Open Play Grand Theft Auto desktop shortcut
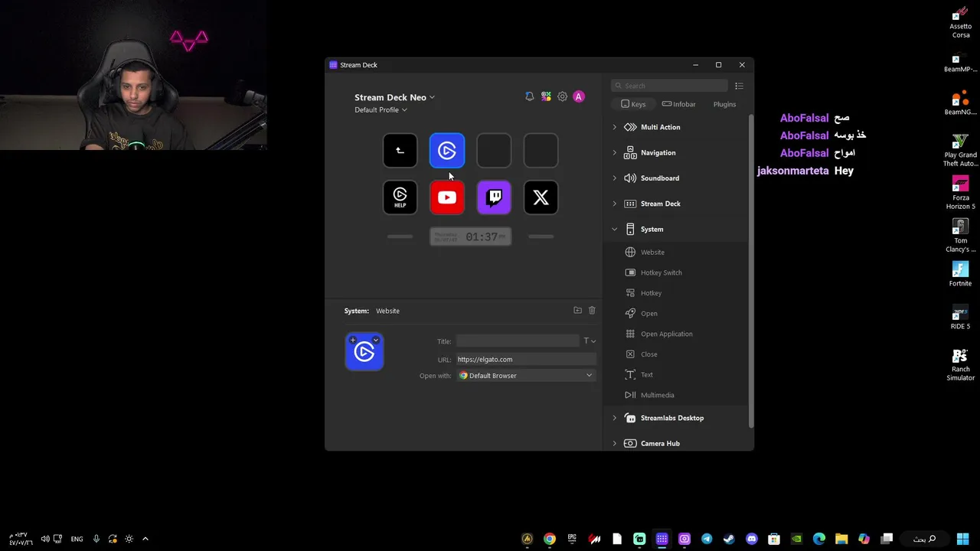Viewport: 980px width, 551px height. pyautogui.click(x=961, y=150)
